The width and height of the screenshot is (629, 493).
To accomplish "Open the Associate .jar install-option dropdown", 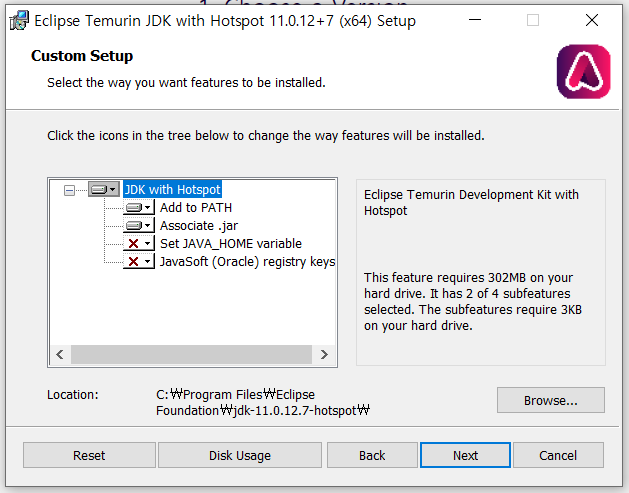I will [139, 225].
